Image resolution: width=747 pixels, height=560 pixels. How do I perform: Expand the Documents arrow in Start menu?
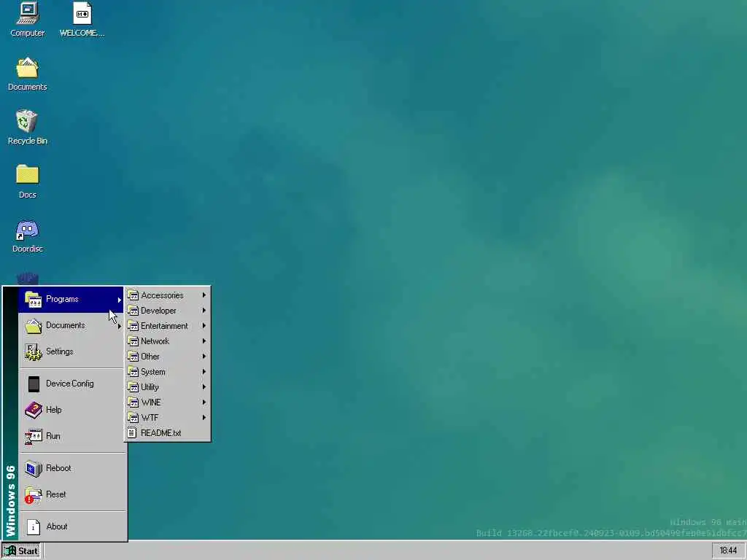[119, 326]
